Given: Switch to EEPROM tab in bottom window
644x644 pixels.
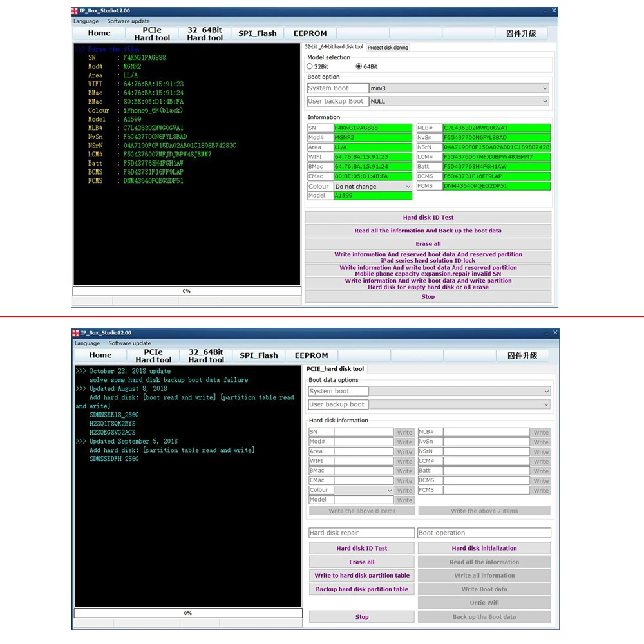Looking at the screenshot, I should [x=311, y=355].
